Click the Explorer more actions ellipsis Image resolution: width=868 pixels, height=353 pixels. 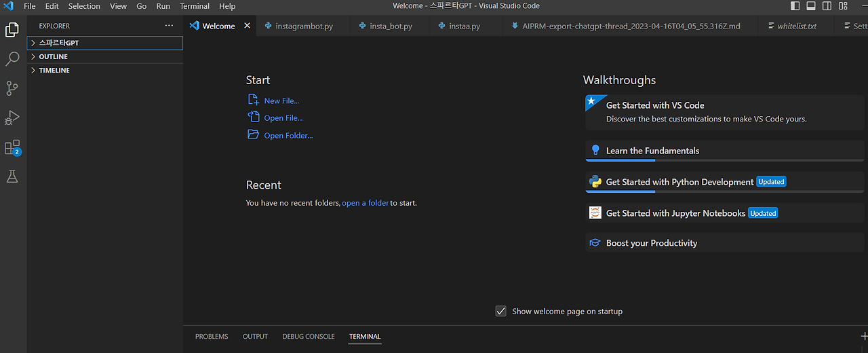(169, 26)
